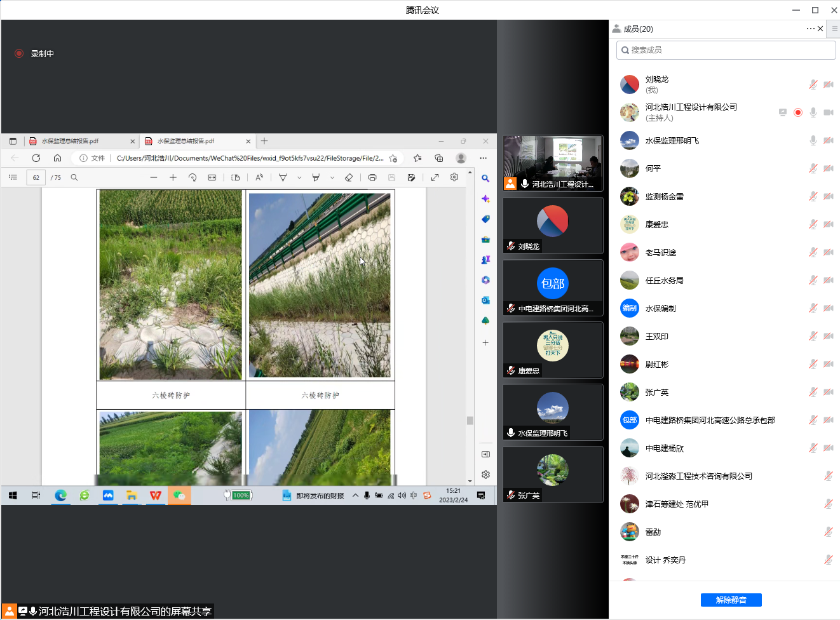Mute microphone for 何平 in members list
Viewport: 840px width, 620px height.
pyautogui.click(x=813, y=168)
